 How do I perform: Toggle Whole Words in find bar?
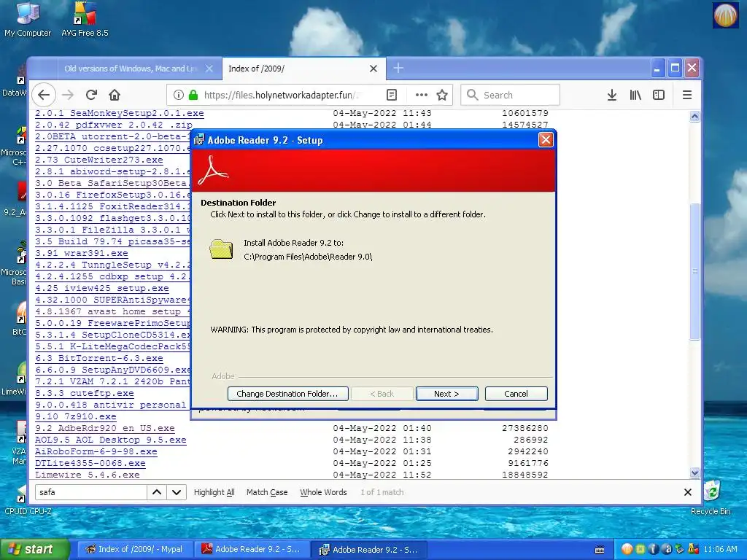click(x=323, y=492)
